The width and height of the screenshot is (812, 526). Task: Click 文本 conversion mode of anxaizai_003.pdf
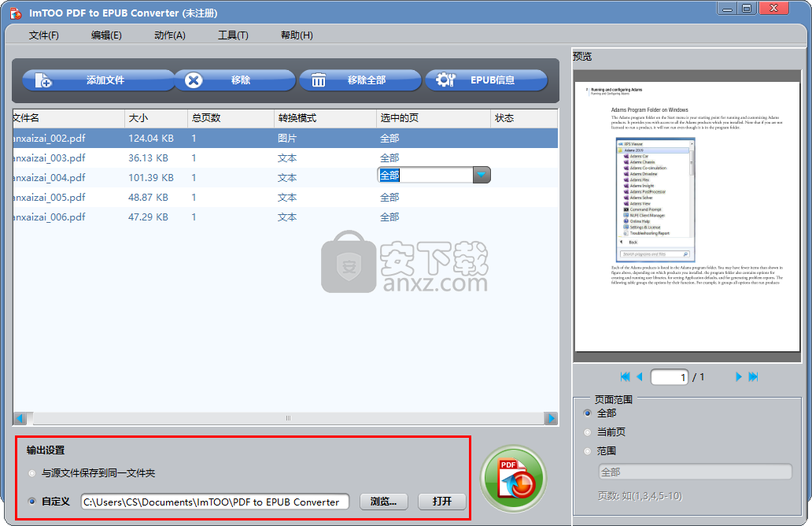[x=287, y=158]
